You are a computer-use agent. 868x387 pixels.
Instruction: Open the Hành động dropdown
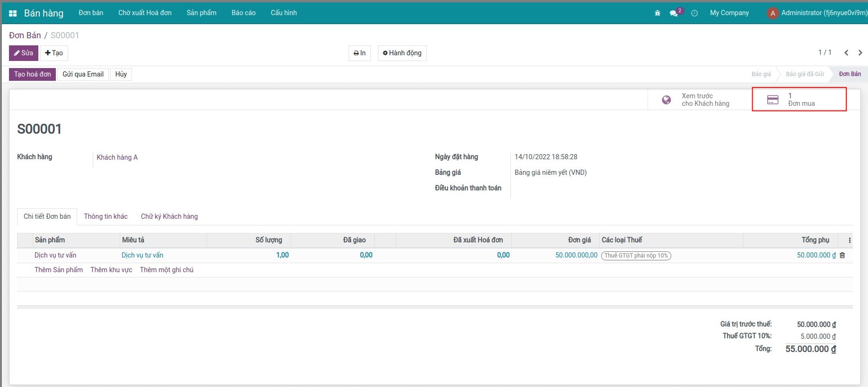(402, 53)
